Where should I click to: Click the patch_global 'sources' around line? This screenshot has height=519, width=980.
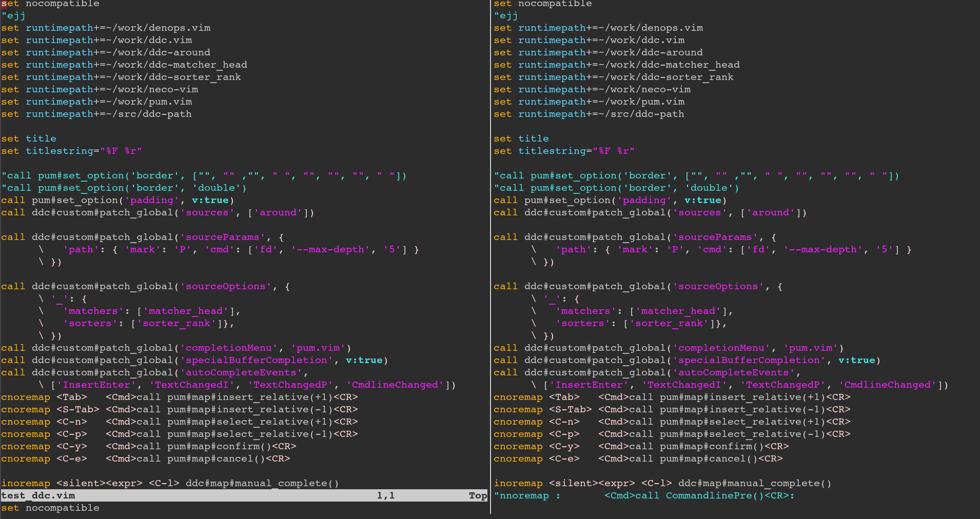[158, 212]
